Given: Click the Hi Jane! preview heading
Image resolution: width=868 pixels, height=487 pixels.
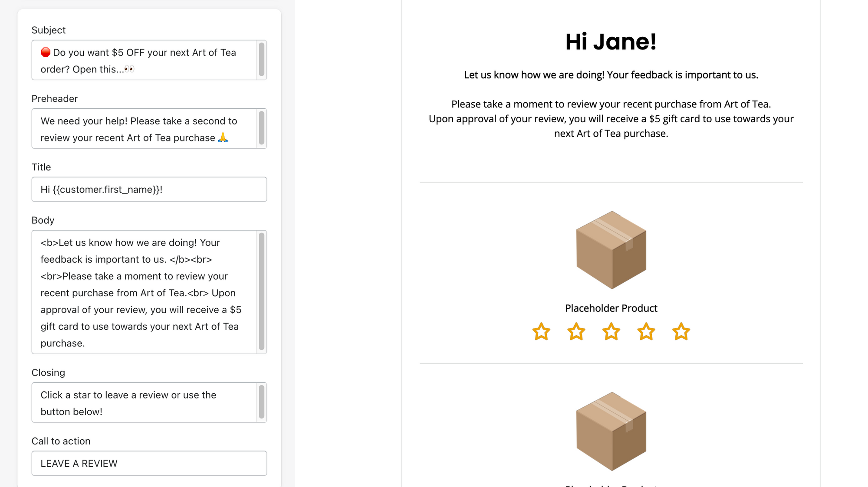Looking at the screenshot, I should (611, 42).
